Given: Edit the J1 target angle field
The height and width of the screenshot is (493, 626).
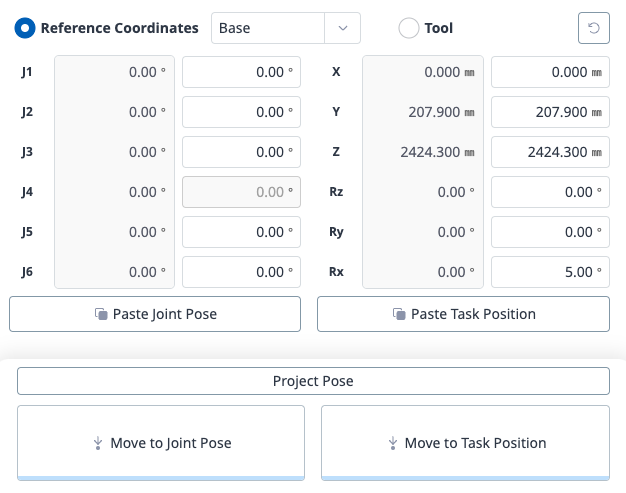Looking at the screenshot, I should 241,72.
